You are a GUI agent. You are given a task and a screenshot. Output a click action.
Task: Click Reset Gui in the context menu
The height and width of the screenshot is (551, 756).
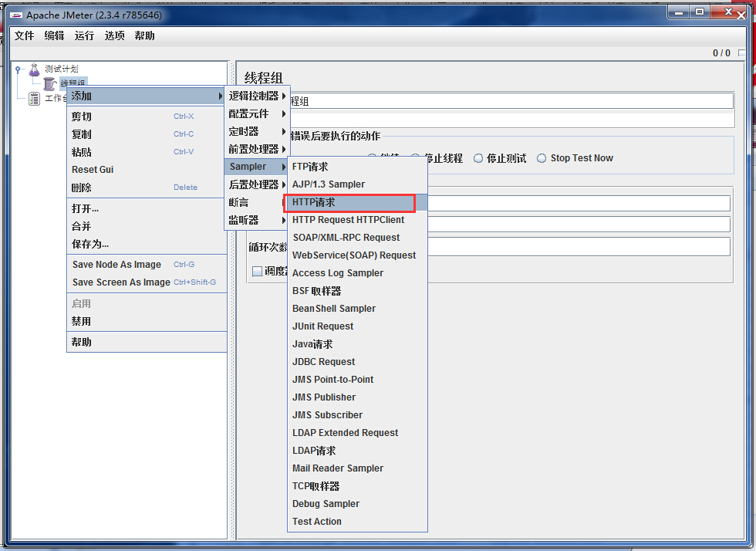147,169
